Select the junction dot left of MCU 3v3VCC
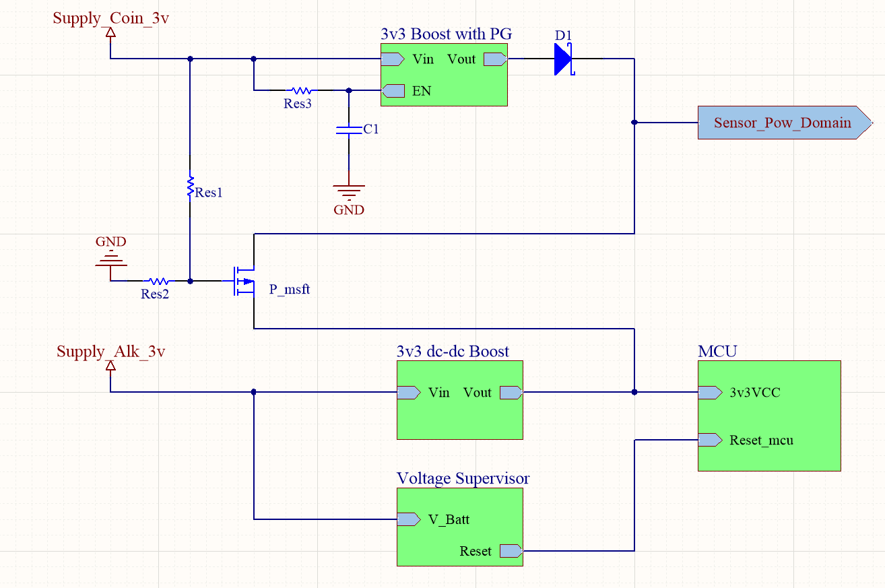Viewport: 885px width, 588px height. [634, 392]
